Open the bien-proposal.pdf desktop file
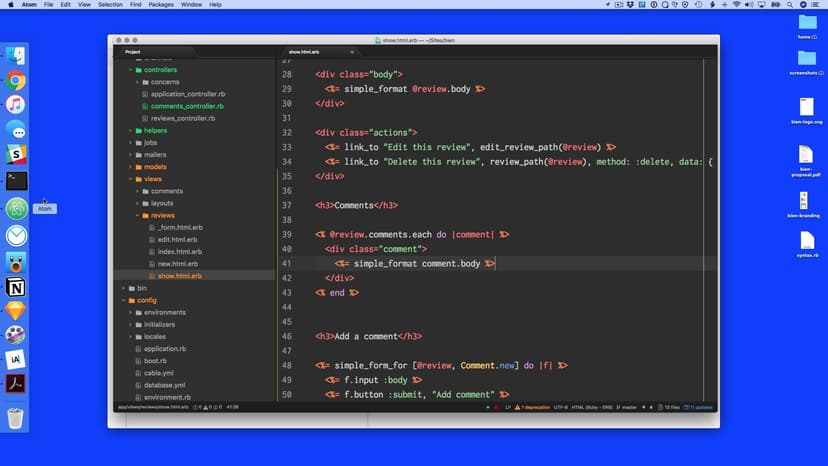 click(807, 158)
